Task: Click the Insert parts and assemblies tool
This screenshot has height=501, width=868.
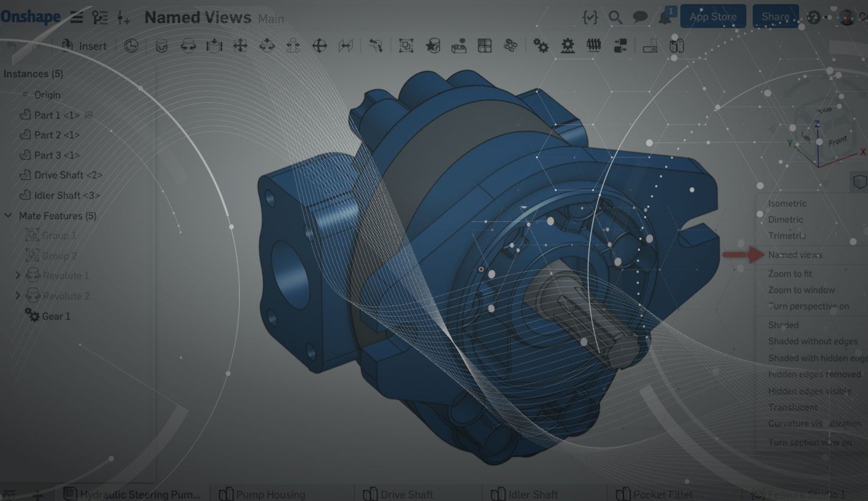Action: pos(84,46)
